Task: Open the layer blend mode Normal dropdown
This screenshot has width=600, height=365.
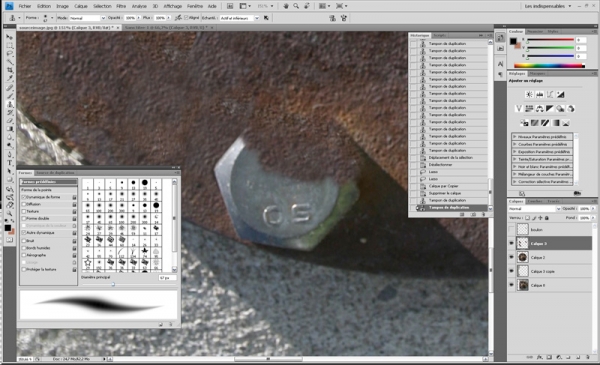Action: click(534, 209)
